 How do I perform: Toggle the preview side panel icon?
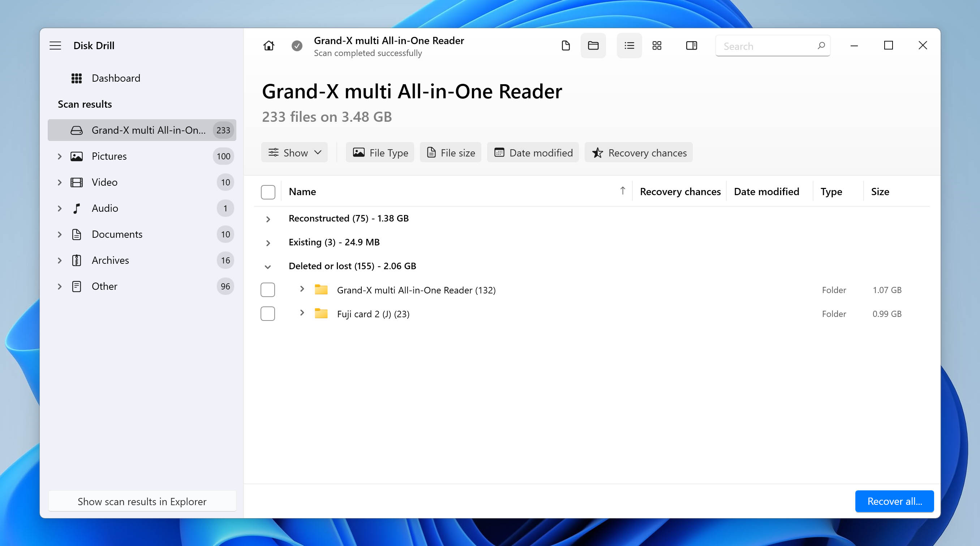tap(692, 46)
